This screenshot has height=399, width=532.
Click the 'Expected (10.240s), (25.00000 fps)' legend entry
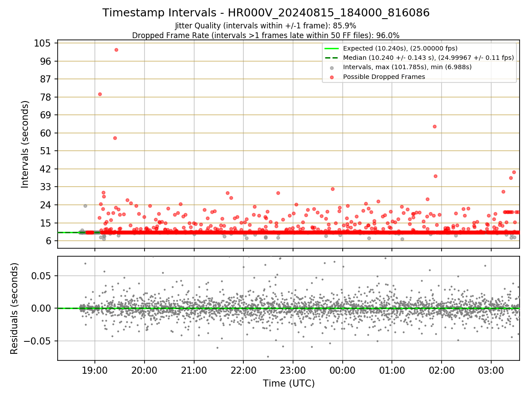(400, 48)
